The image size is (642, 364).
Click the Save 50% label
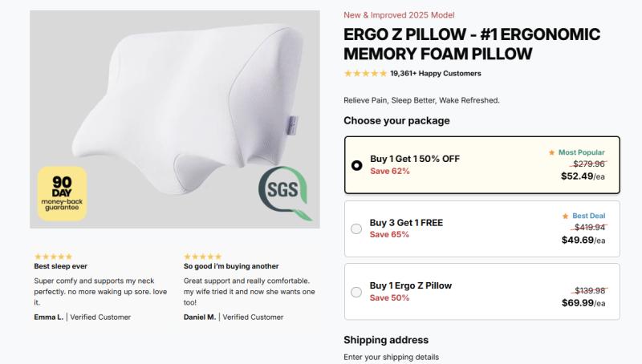[389, 298]
